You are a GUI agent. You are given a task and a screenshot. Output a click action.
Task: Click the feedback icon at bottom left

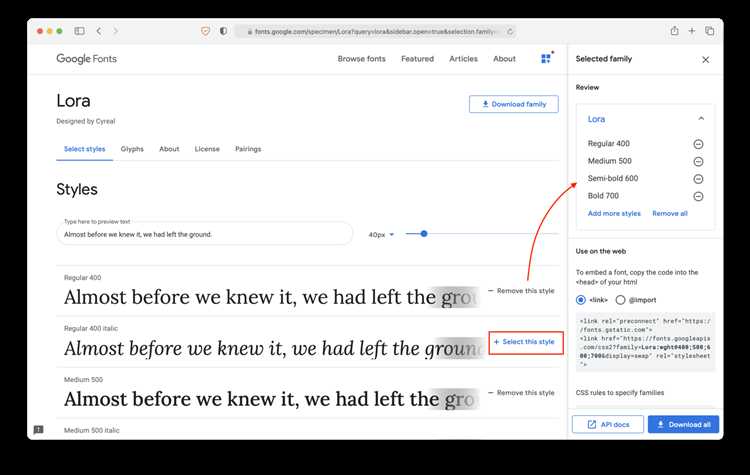[x=39, y=430]
